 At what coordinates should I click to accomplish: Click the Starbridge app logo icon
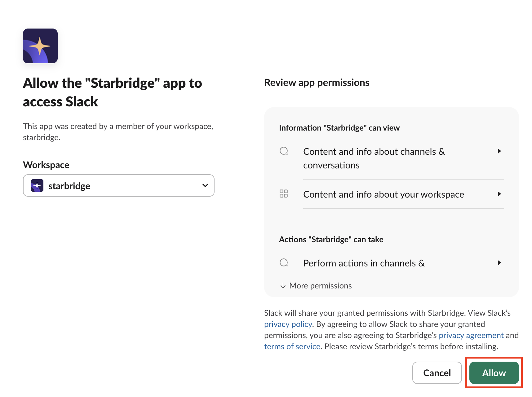pyautogui.click(x=40, y=46)
